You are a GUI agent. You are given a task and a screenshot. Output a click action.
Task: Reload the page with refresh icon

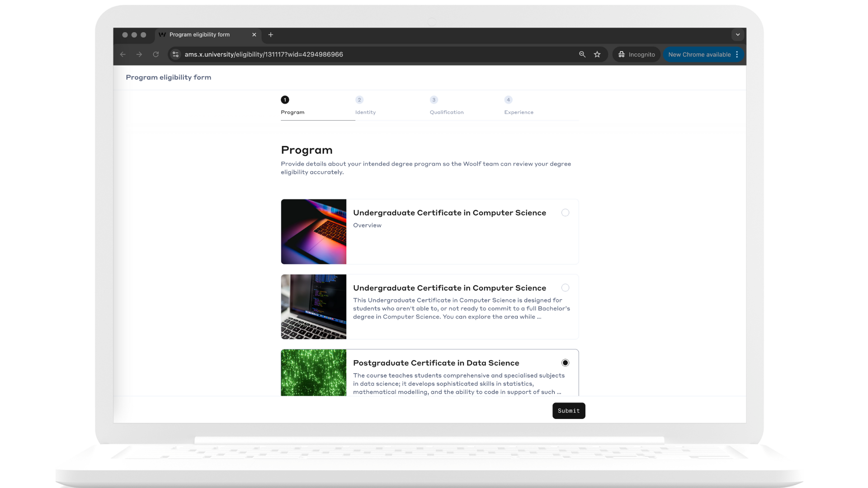(x=156, y=54)
